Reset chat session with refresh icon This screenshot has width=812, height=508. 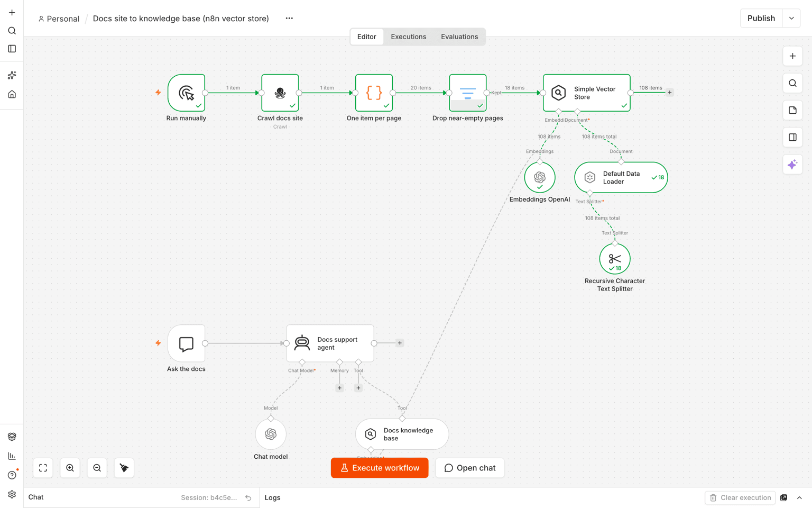248,497
